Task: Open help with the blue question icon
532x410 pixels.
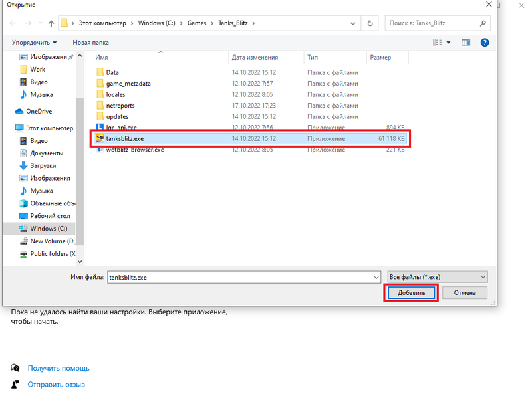Action: point(485,43)
